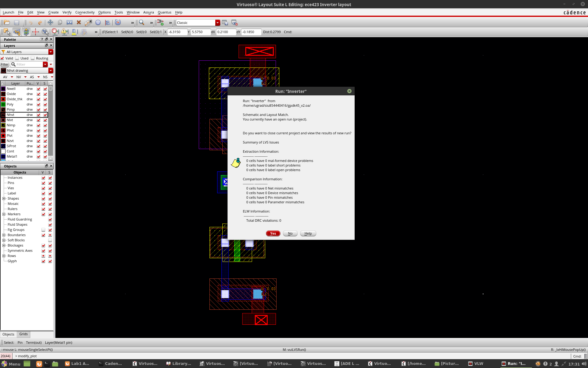The image size is (588, 368).
Task: Click the Copy tool icon
Action: (x=60, y=22)
